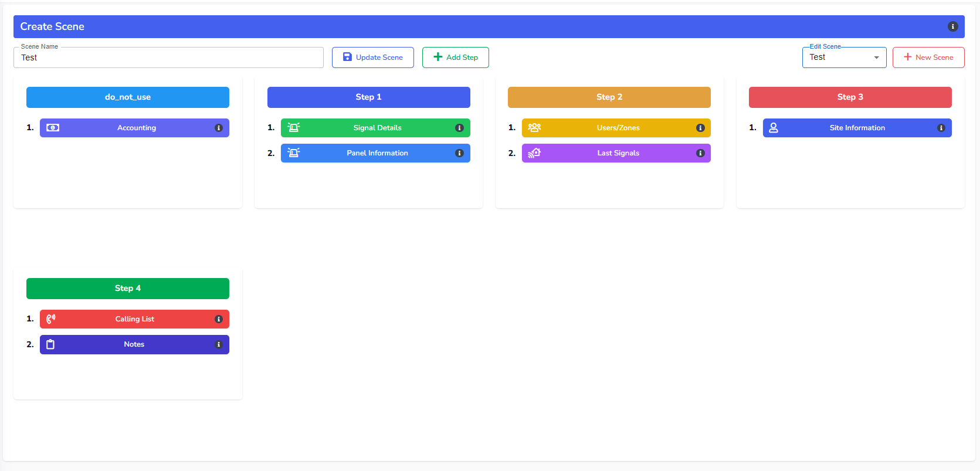Click the Accounting money icon
Viewport: 980px width, 471px height.
53,128
